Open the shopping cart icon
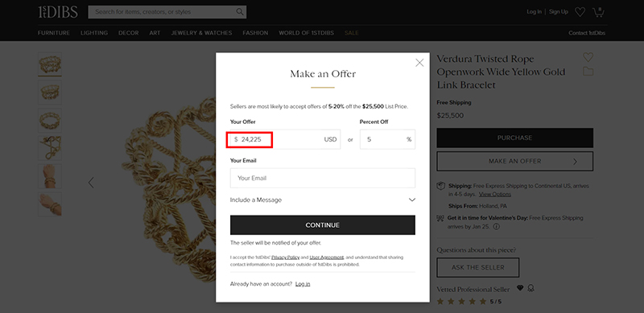Screen dimensions: 644x313 [x=598, y=12]
